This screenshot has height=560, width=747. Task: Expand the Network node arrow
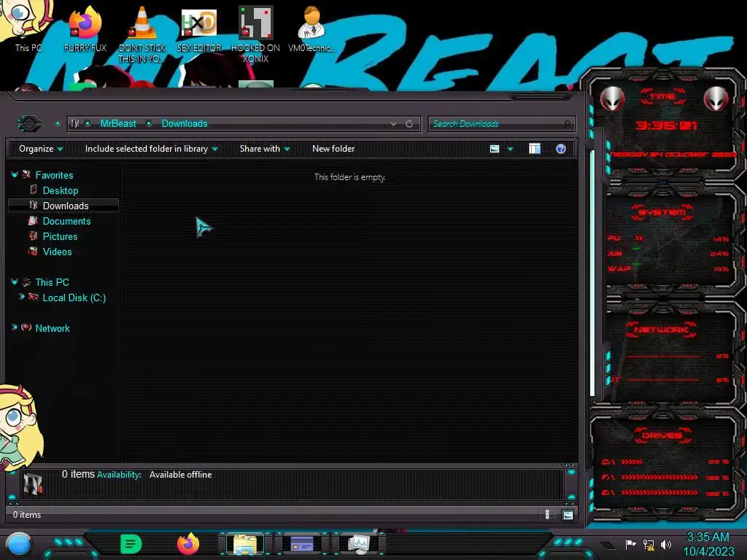pyautogui.click(x=15, y=327)
